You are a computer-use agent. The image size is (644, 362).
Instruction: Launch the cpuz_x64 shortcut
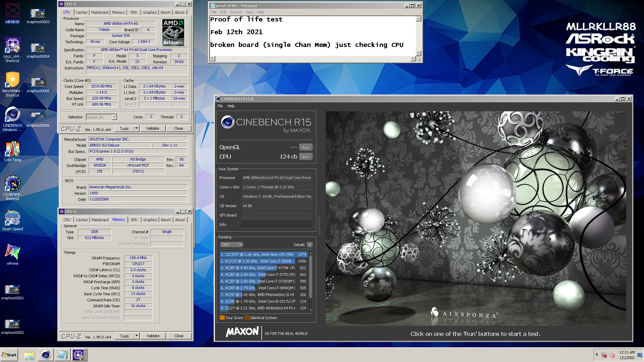coord(12,49)
